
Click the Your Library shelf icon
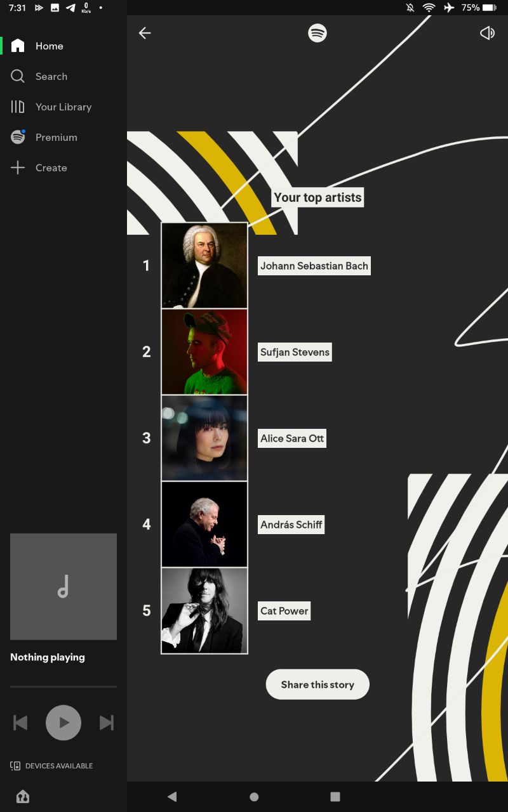pos(18,107)
